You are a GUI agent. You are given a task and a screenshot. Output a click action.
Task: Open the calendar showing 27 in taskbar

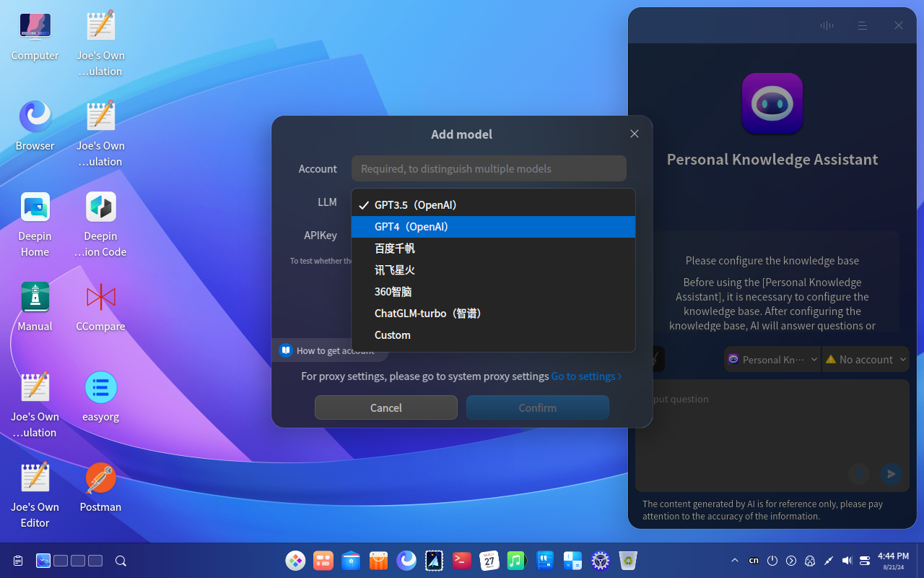pos(489,560)
